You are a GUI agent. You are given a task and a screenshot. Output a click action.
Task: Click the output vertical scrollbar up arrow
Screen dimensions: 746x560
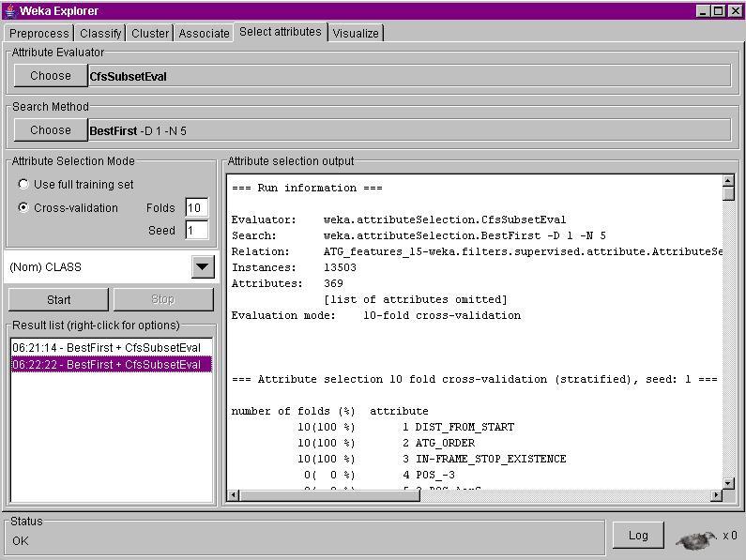[728, 180]
